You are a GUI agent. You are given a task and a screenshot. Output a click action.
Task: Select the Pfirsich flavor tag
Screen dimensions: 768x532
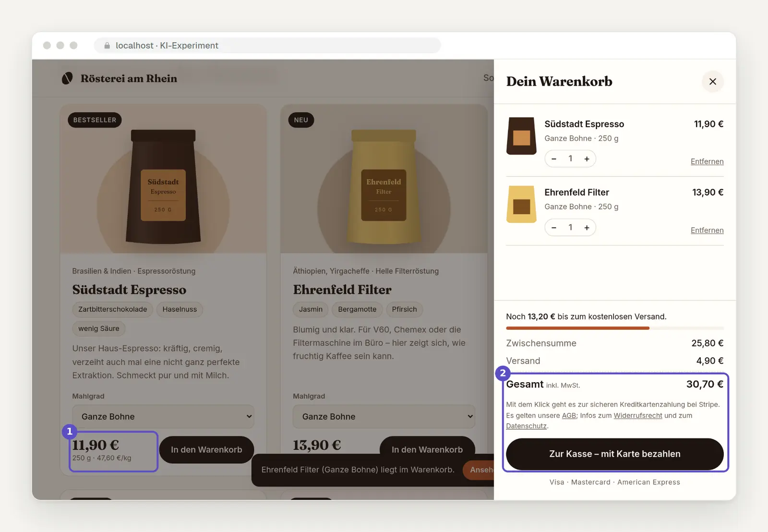click(404, 309)
